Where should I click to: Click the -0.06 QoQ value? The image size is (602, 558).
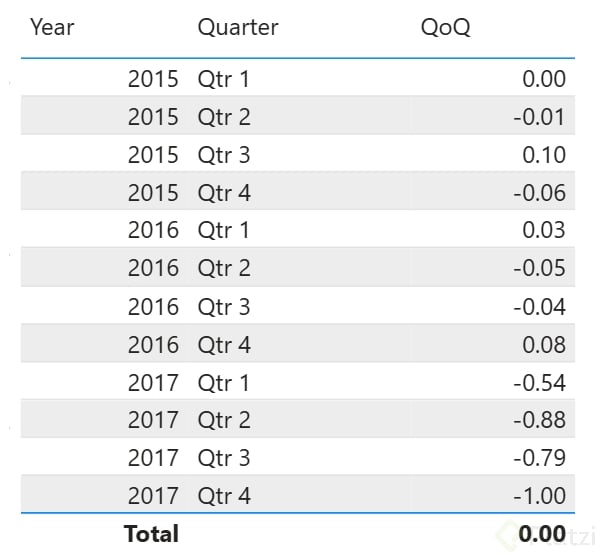tap(540, 193)
